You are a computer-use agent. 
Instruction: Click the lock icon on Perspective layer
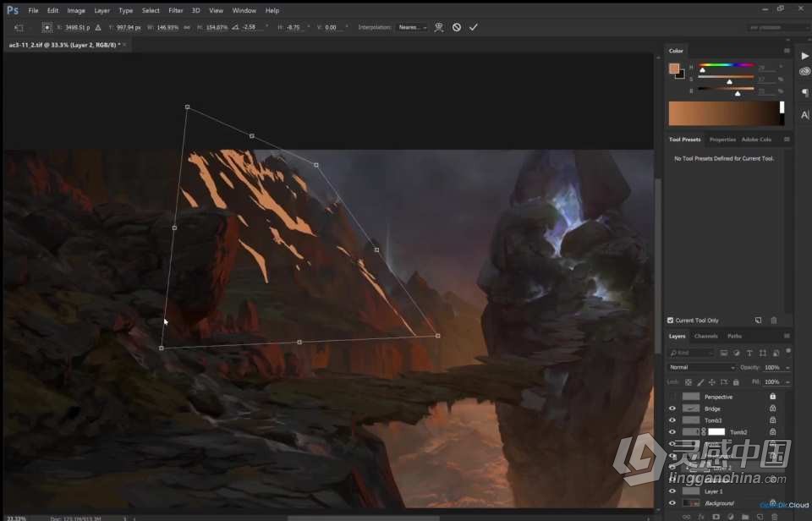coord(772,396)
